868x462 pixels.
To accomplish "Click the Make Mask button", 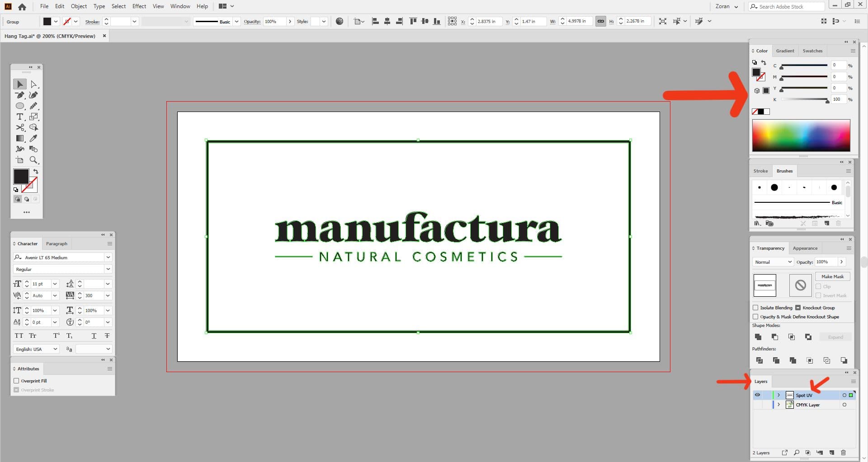I will 832,276.
